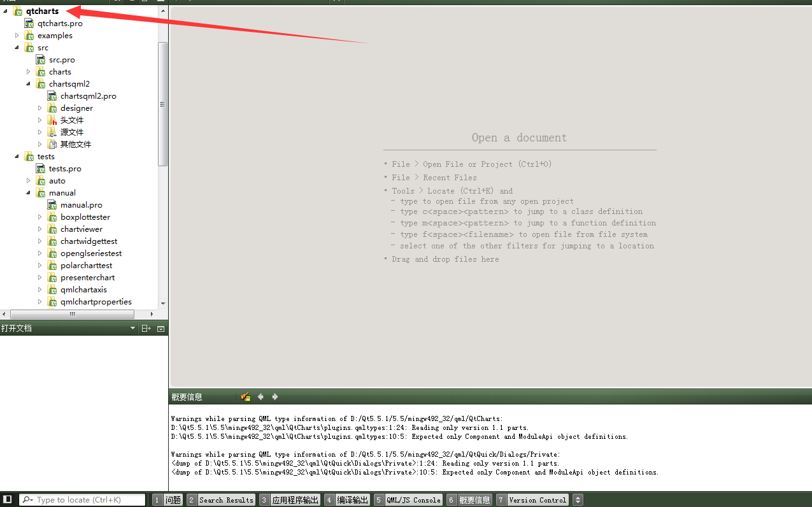Image resolution: width=812 pixels, height=507 pixels.
Task: Open the Search Results output pane
Action: (x=221, y=500)
